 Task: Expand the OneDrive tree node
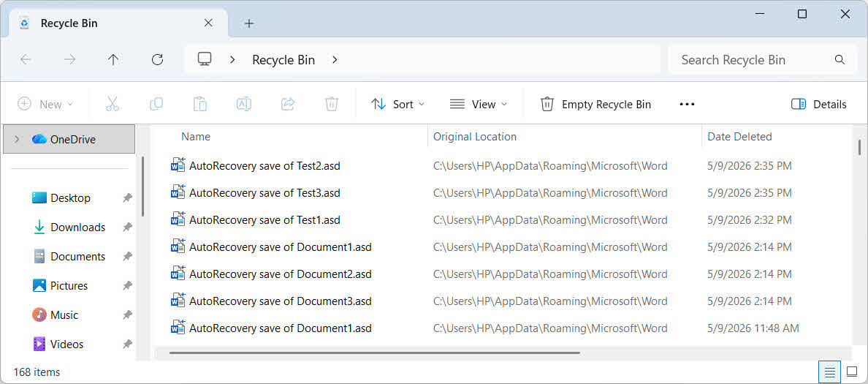17,139
